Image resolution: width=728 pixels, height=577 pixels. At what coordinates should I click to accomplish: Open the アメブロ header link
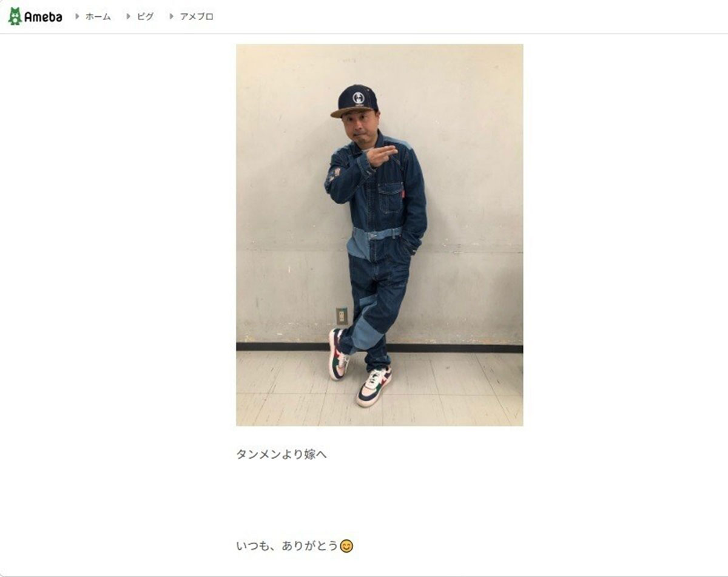(x=197, y=17)
